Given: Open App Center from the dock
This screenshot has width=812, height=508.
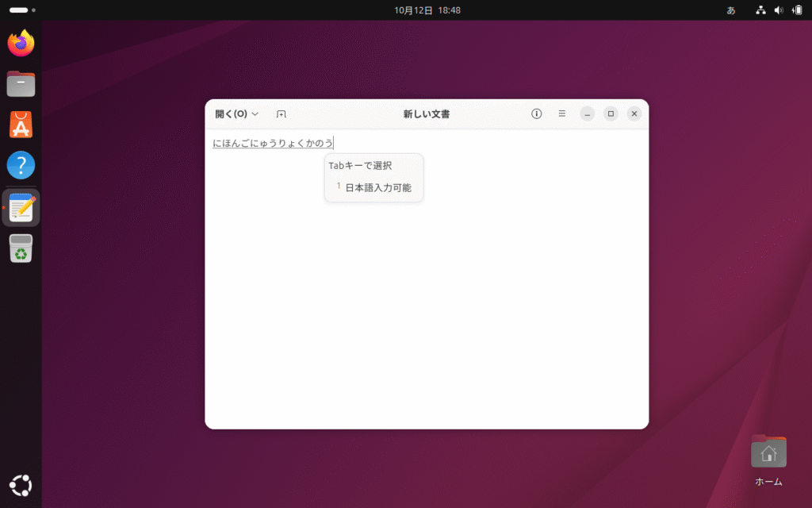Looking at the screenshot, I should pyautogui.click(x=21, y=125).
